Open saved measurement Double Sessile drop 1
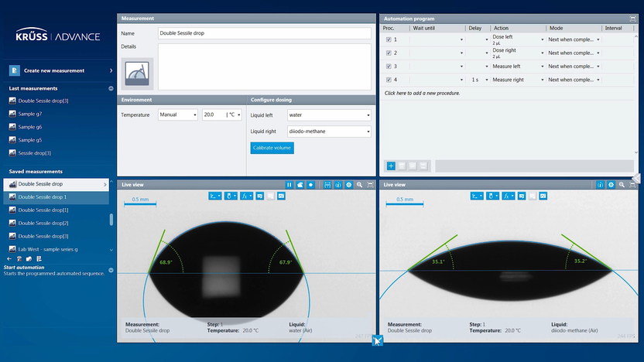Viewport: 644px width, 362px height. pos(43,197)
